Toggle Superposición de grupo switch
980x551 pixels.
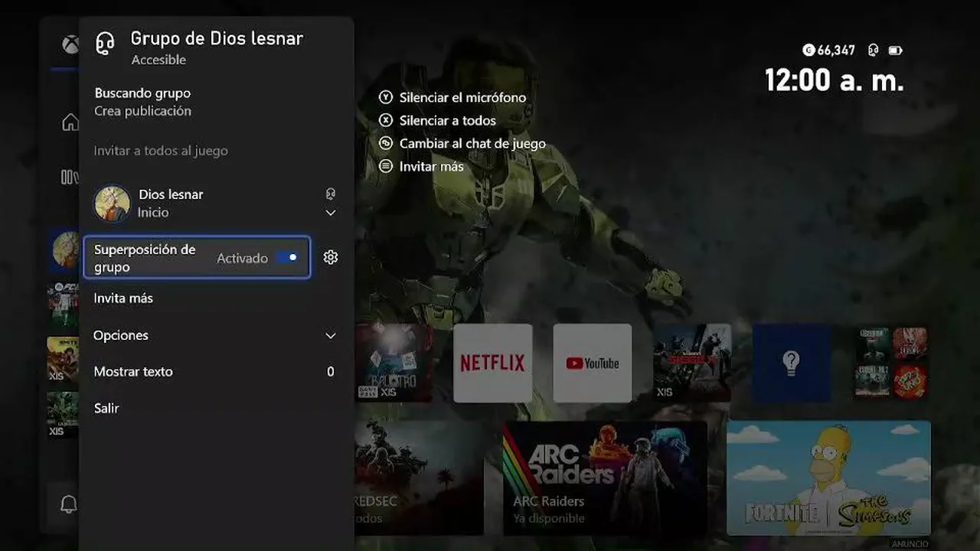click(x=287, y=258)
